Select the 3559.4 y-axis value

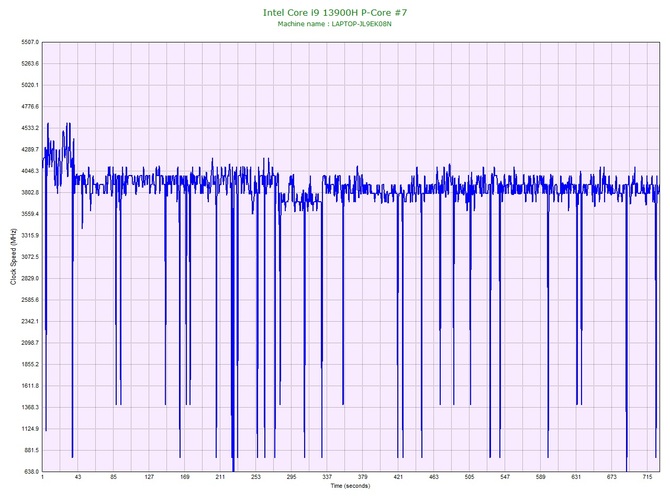(x=30, y=214)
